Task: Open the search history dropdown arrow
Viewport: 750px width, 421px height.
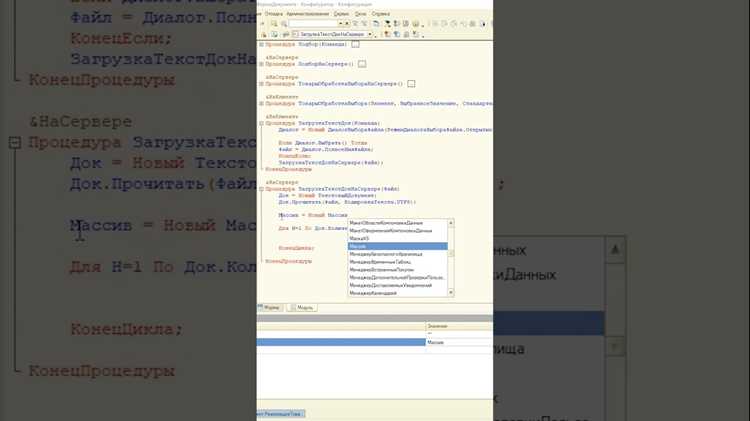Action: click(341, 23)
